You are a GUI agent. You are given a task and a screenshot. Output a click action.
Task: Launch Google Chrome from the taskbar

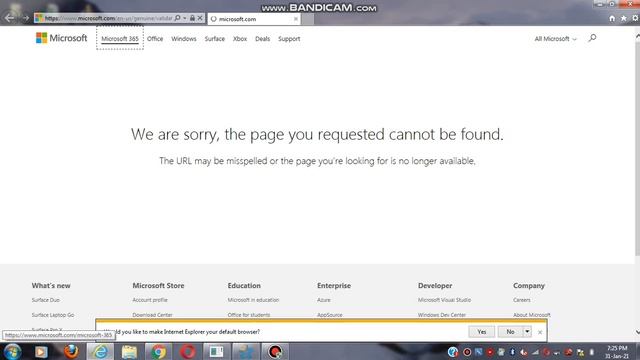coord(158,351)
